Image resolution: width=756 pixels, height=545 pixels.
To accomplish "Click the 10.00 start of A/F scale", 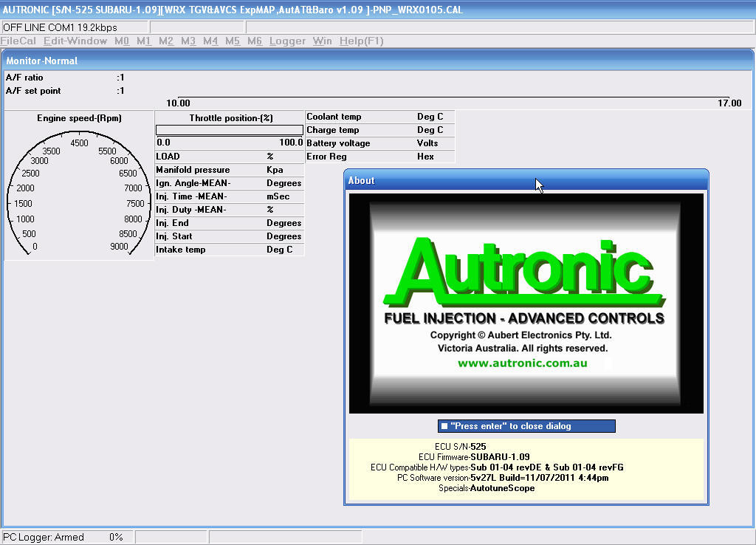I will click(x=178, y=103).
